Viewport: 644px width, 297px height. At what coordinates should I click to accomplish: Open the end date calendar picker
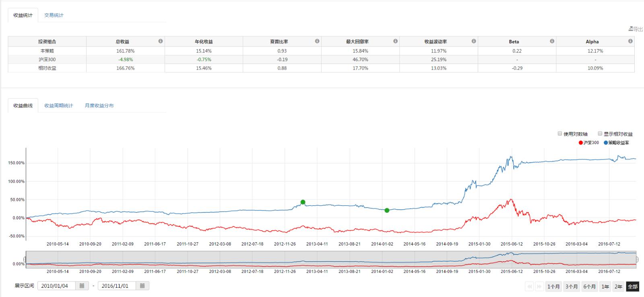pos(142,286)
